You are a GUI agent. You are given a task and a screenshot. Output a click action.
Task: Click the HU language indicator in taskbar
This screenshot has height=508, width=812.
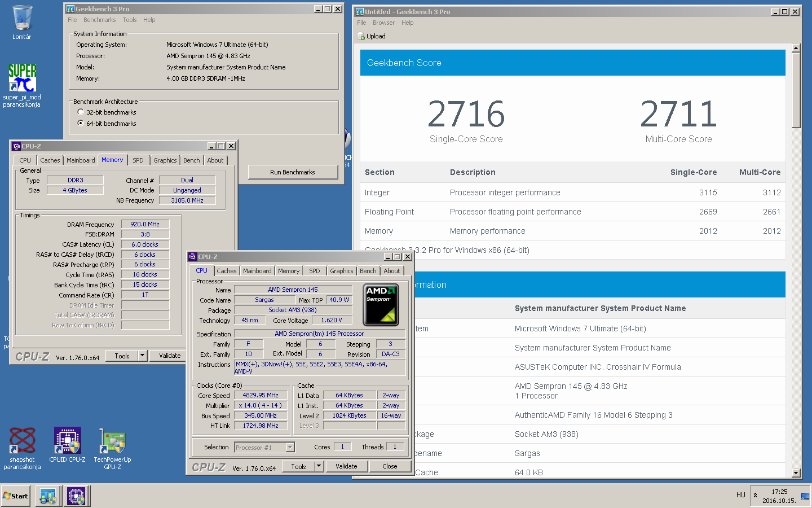(741, 495)
